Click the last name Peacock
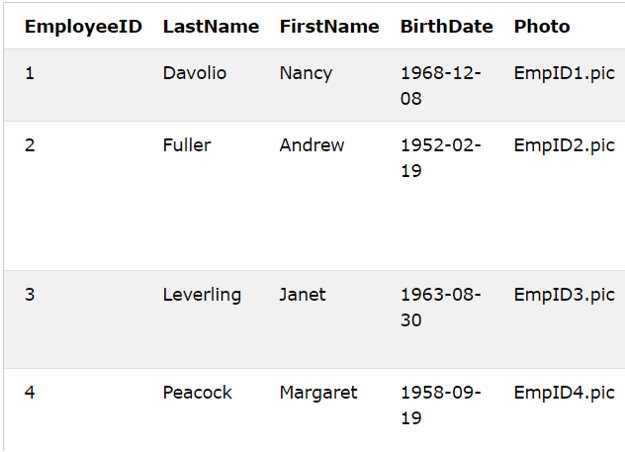625x452 pixels. click(197, 393)
